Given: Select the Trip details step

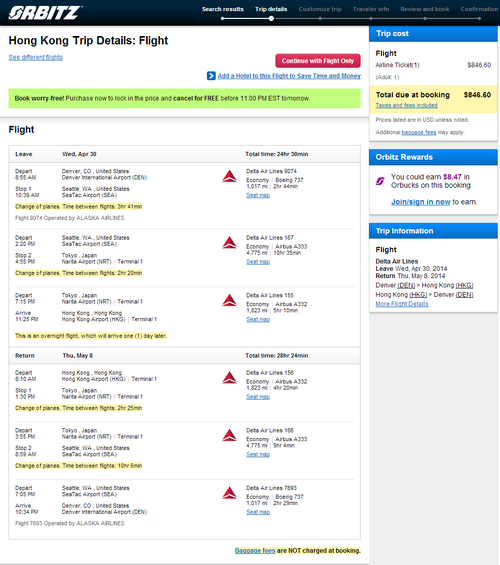Looking at the screenshot, I should click(271, 9).
